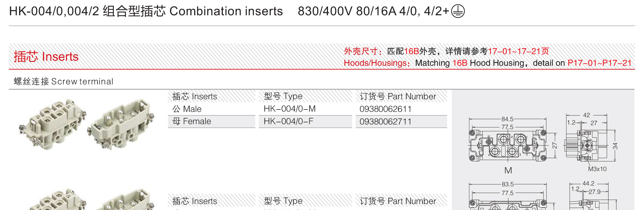Click the P17-01~P17-21 page reference

[x=599, y=63]
